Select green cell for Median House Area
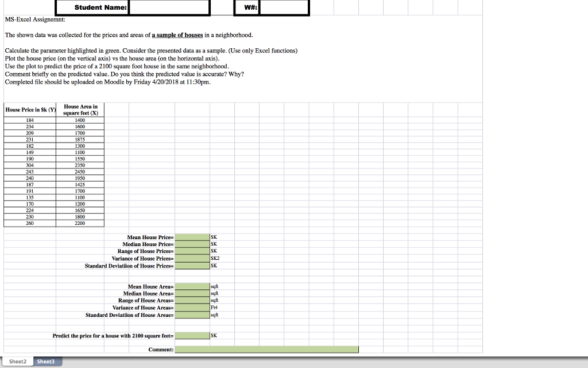The image size is (588, 368). [x=192, y=293]
